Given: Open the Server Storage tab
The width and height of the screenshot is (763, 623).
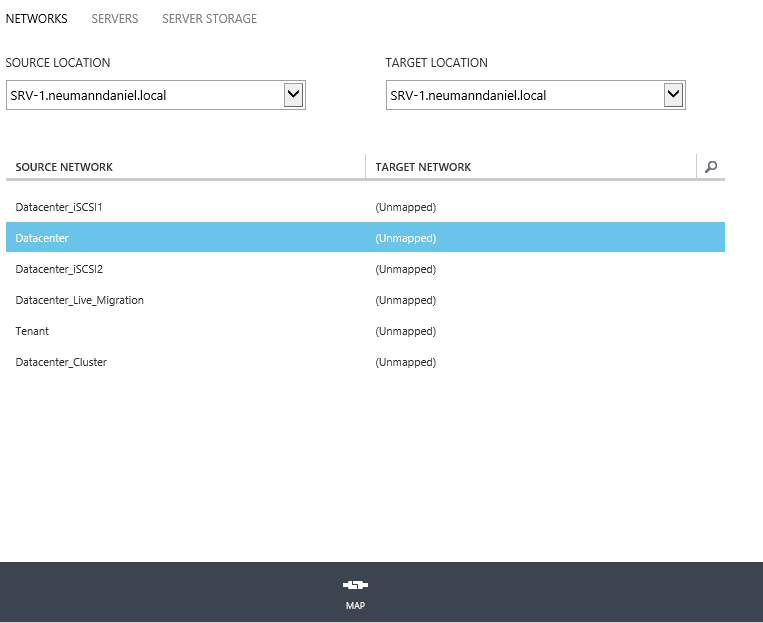Looking at the screenshot, I should [209, 19].
